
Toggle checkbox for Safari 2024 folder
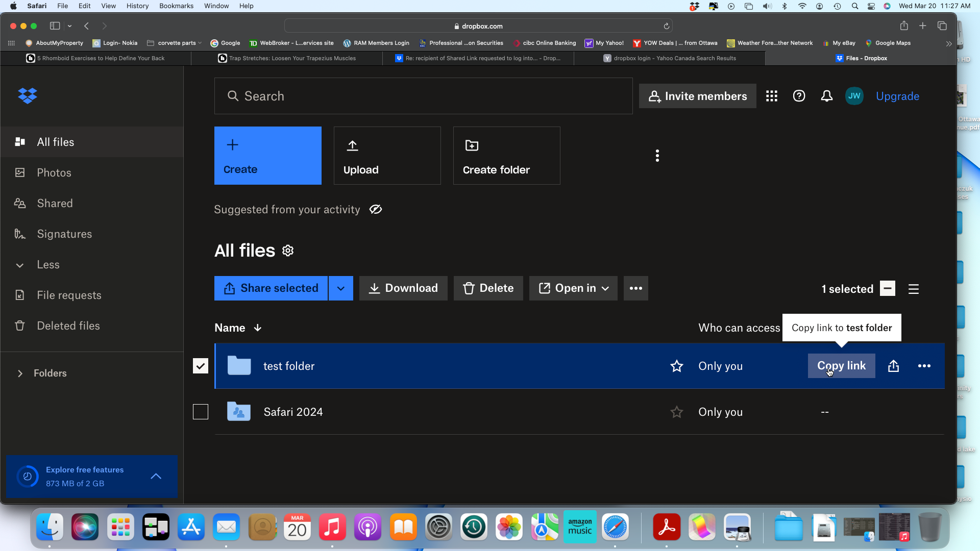200,411
